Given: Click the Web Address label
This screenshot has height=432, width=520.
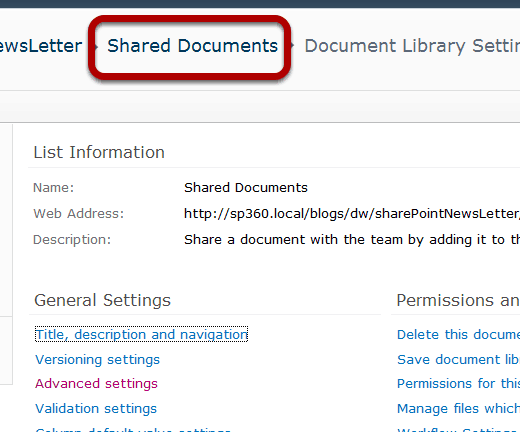Looking at the screenshot, I should pyautogui.click(x=78, y=214).
